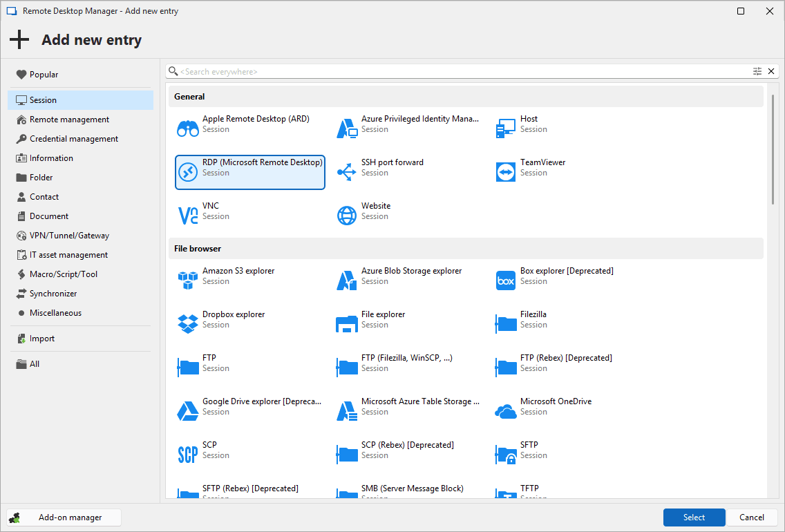Choose the SSH port forward icon
785x532 pixels.
click(x=347, y=172)
